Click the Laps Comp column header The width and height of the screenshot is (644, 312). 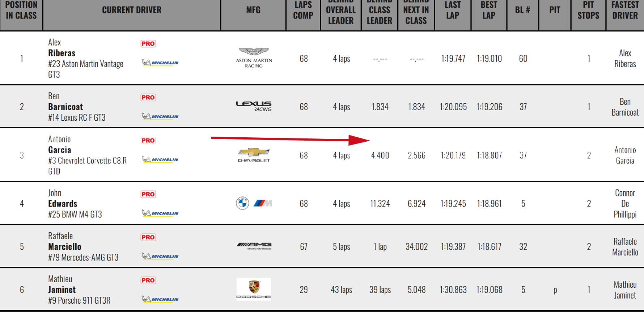303,11
